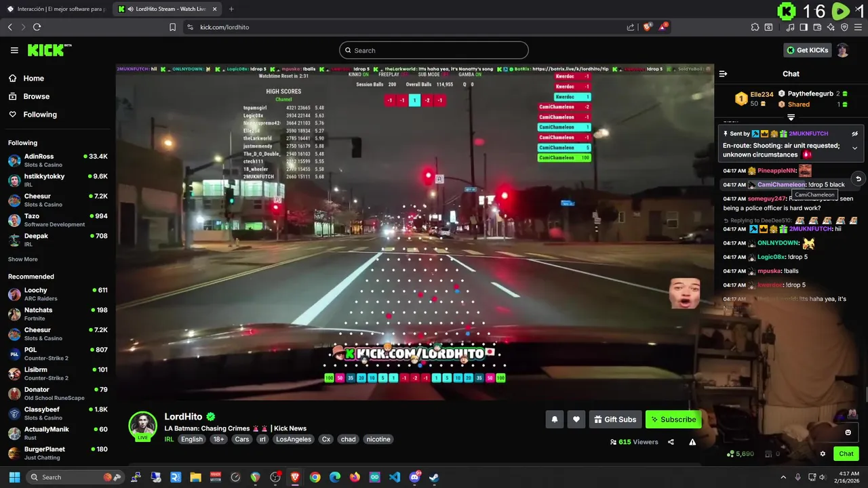Viewport: 868px width, 488px height.
Task: Report stream with warning icon
Action: [x=692, y=442]
